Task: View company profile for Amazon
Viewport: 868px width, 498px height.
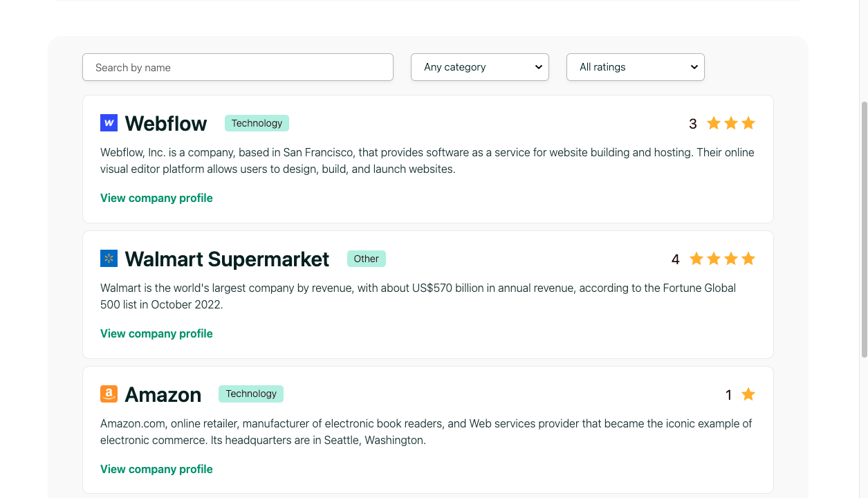Action: coord(156,469)
